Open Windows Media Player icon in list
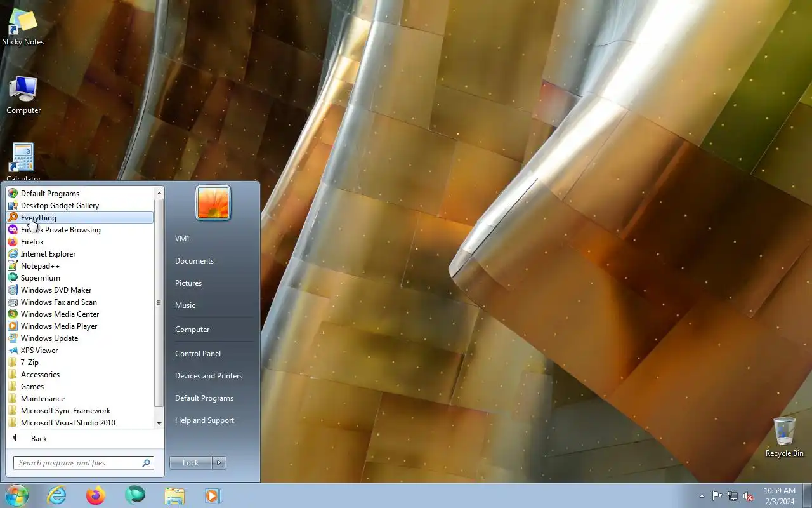Viewport: 812px width, 508px height. 13,326
